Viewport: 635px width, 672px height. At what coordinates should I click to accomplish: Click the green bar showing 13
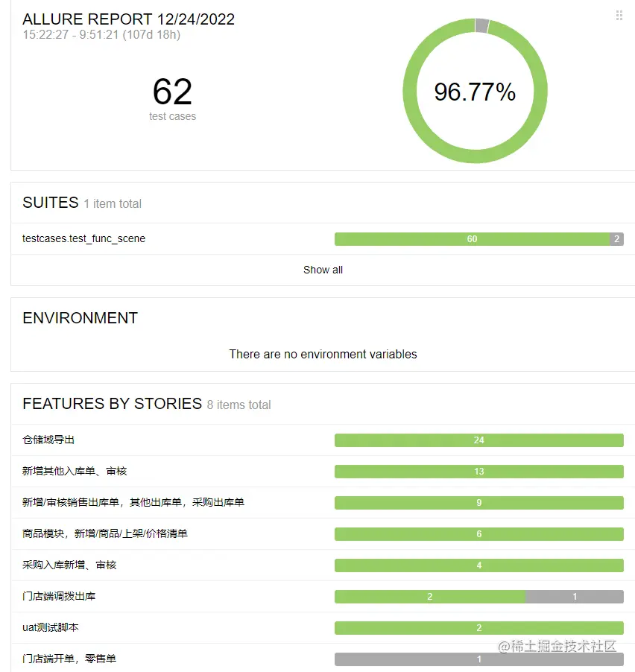(479, 472)
